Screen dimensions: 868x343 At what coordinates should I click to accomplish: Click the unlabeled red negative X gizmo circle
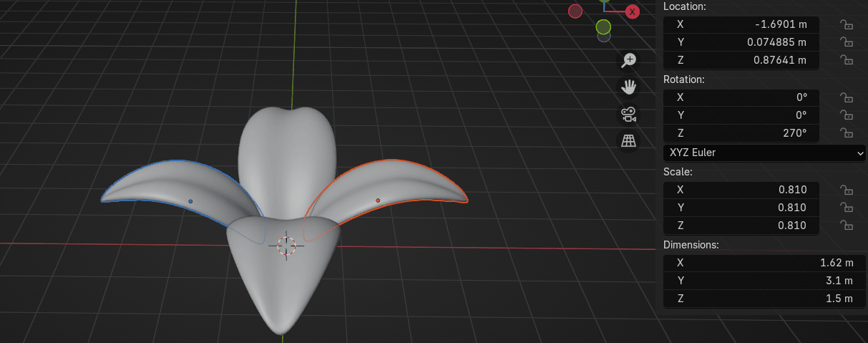(x=575, y=11)
